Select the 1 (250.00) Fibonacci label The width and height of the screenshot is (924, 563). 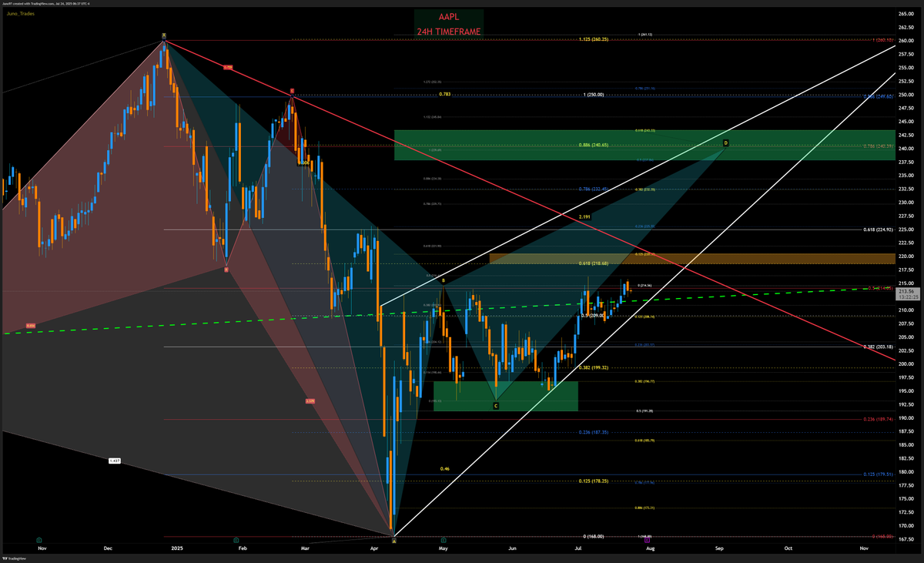[593, 95]
